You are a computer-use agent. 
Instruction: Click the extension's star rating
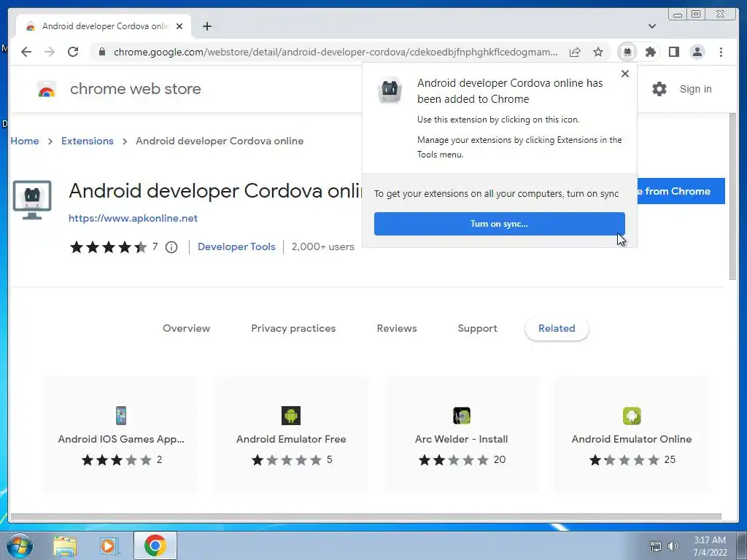pyautogui.click(x=109, y=247)
